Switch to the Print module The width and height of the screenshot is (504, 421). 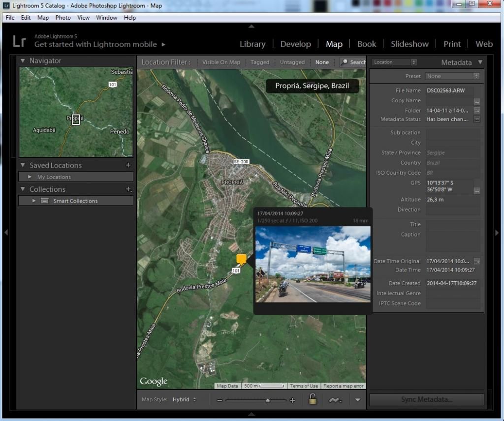[x=452, y=44]
